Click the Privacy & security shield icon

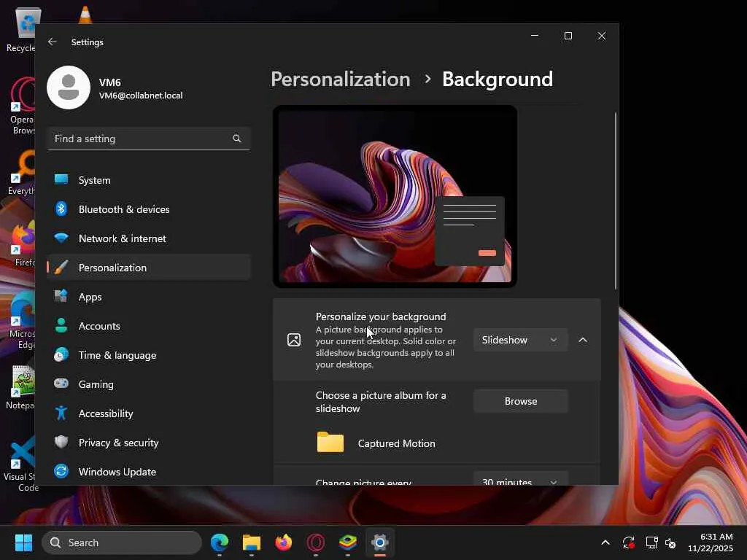click(x=61, y=443)
